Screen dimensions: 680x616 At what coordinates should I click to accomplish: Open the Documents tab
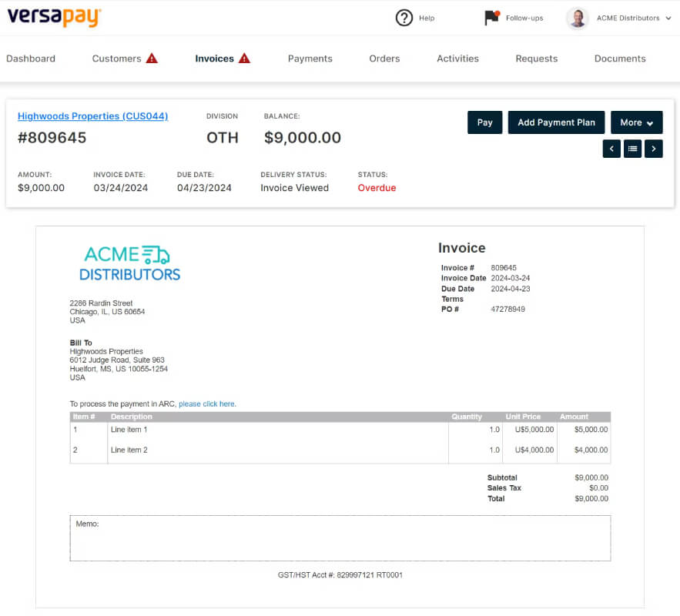[x=620, y=59]
